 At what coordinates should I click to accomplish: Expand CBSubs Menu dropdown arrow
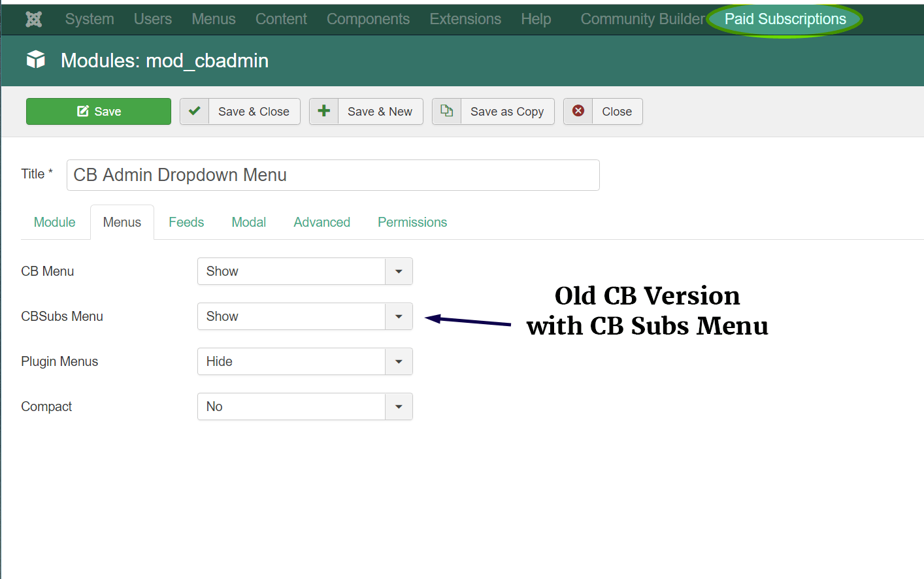point(399,316)
